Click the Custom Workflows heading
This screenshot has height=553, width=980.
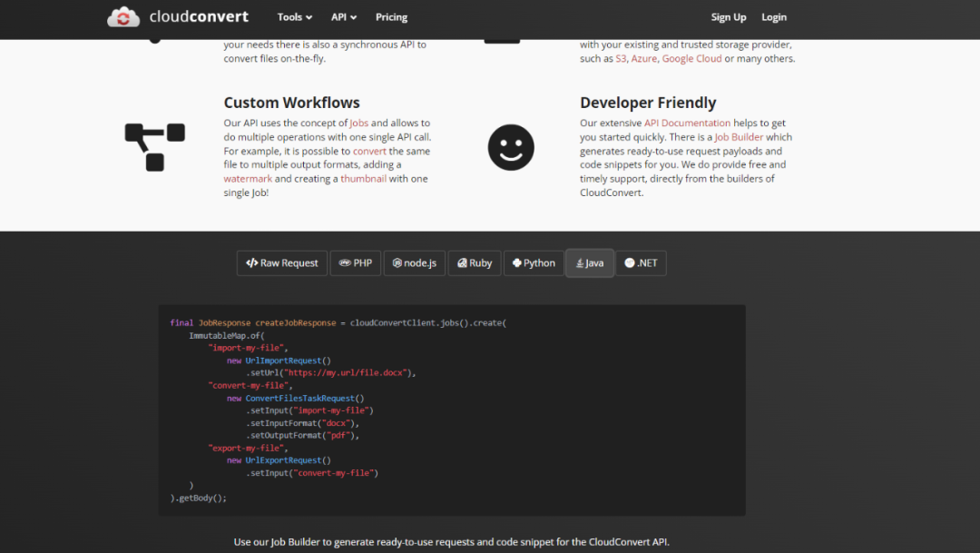click(292, 103)
